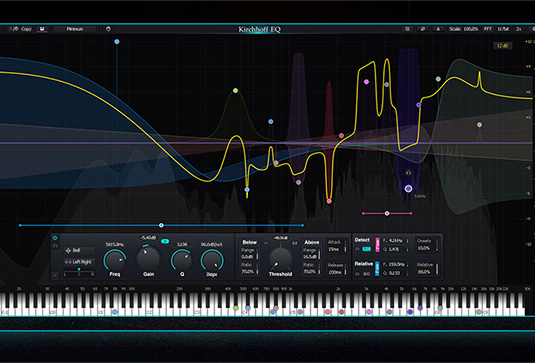
Task: Click the Below button
Action: coord(249,242)
